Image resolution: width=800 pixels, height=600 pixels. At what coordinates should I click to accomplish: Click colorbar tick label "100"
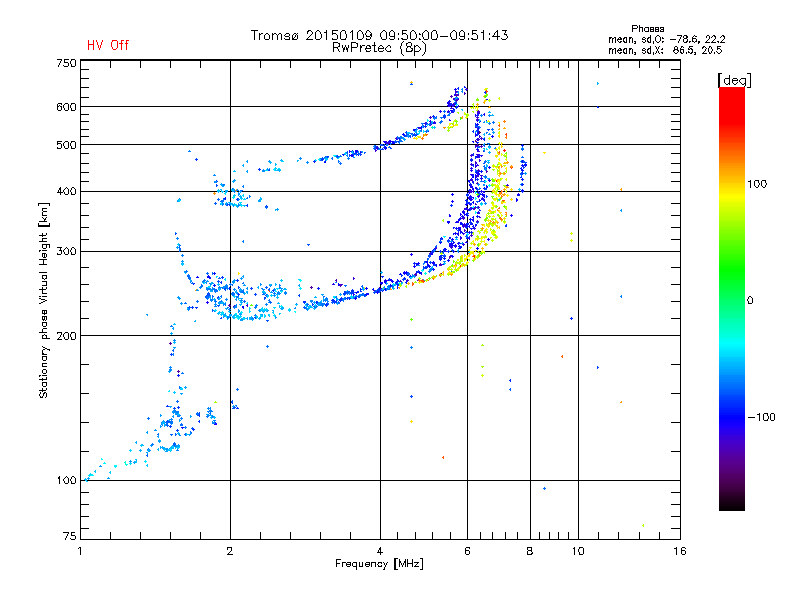point(757,184)
